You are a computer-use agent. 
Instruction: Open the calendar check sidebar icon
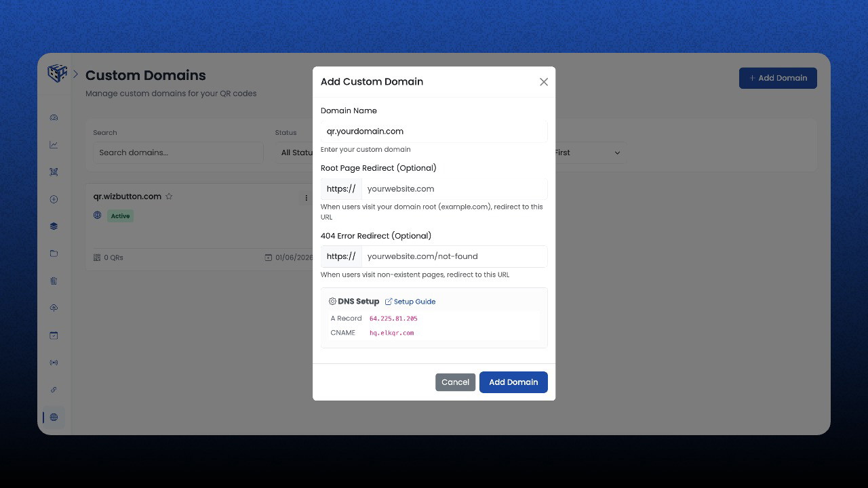tap(54, 335)
